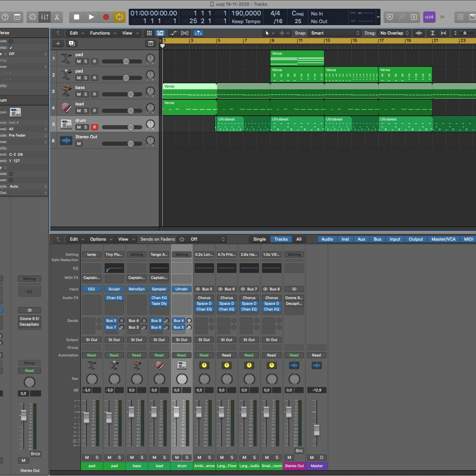Image resolution: width=476 pixels, height=476 pixels.
Task: Toggle the Mixer button in toolbar
Action: [x=45, y=17]
